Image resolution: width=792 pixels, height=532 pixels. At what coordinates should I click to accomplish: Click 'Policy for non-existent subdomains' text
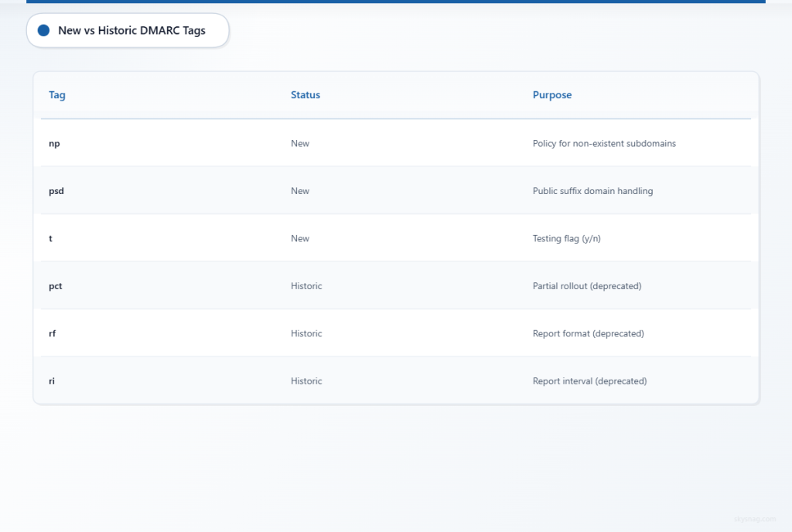click(x=604, y=143)
